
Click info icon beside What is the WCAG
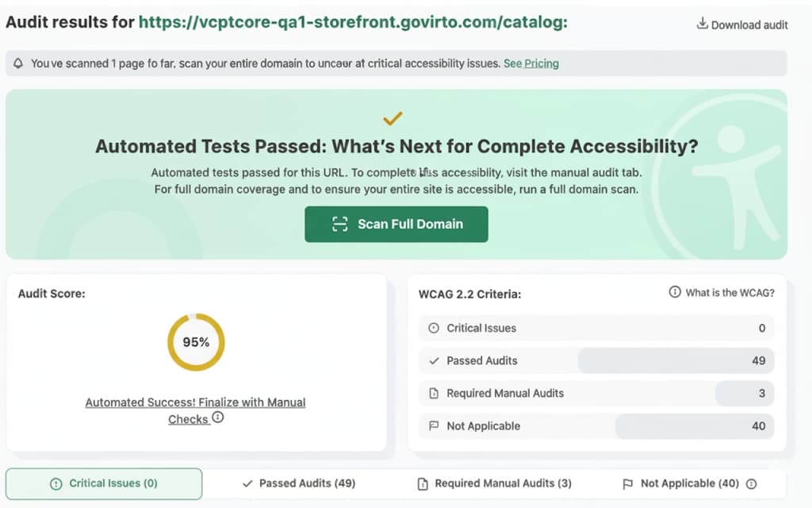click(x=675, y=292)
